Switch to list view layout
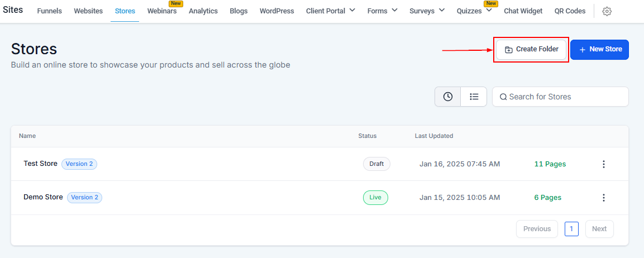644x258 pixels. coord(474,97)
